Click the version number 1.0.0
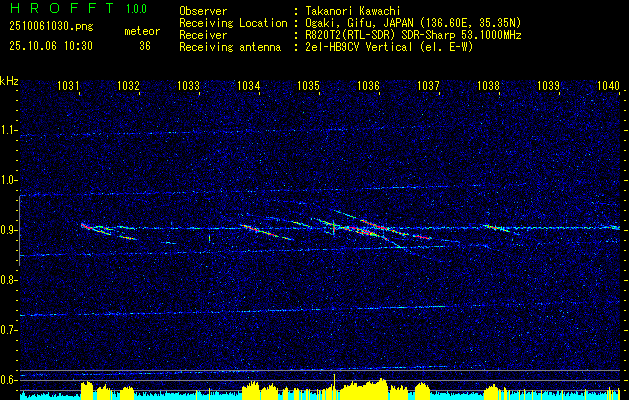This screenshot has height=400, width=629. click(136, 9)
